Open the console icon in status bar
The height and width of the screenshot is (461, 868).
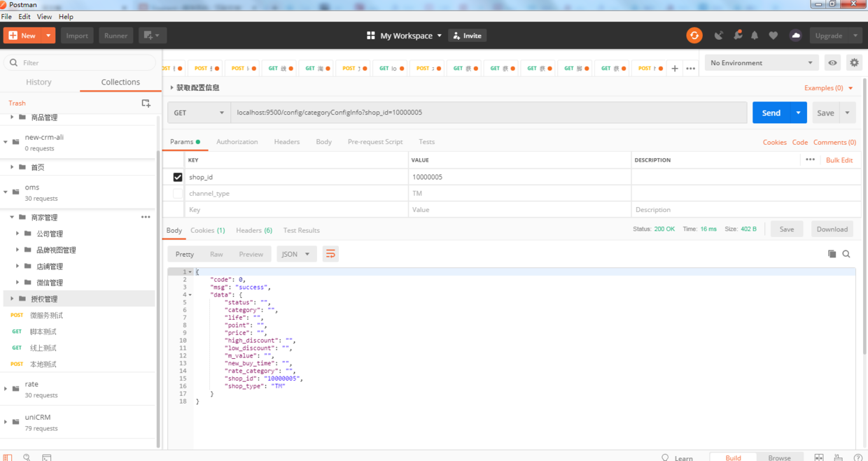coord(46,458)
